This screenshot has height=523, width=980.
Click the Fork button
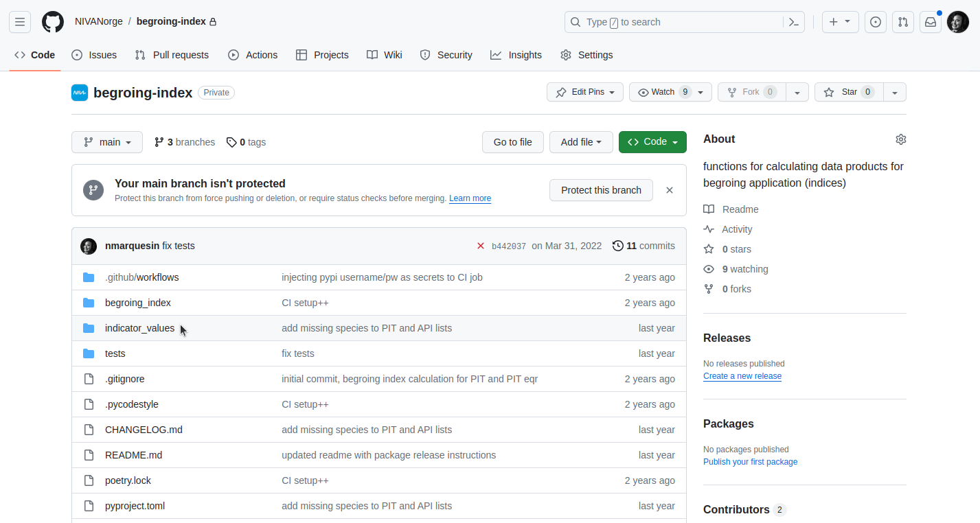(x=751, y=92)
